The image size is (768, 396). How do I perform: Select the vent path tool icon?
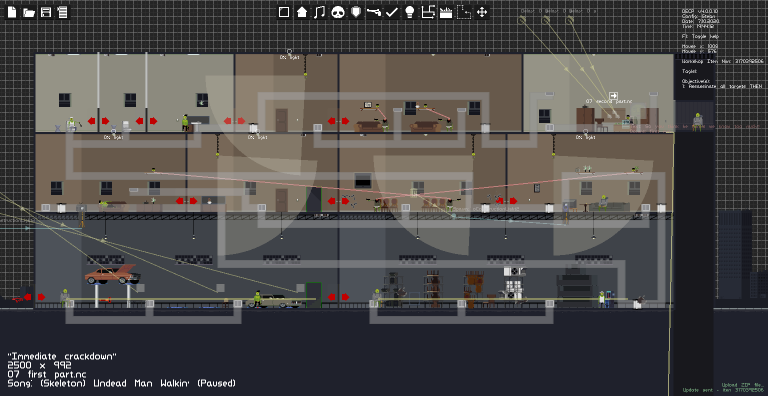point(428,12)
